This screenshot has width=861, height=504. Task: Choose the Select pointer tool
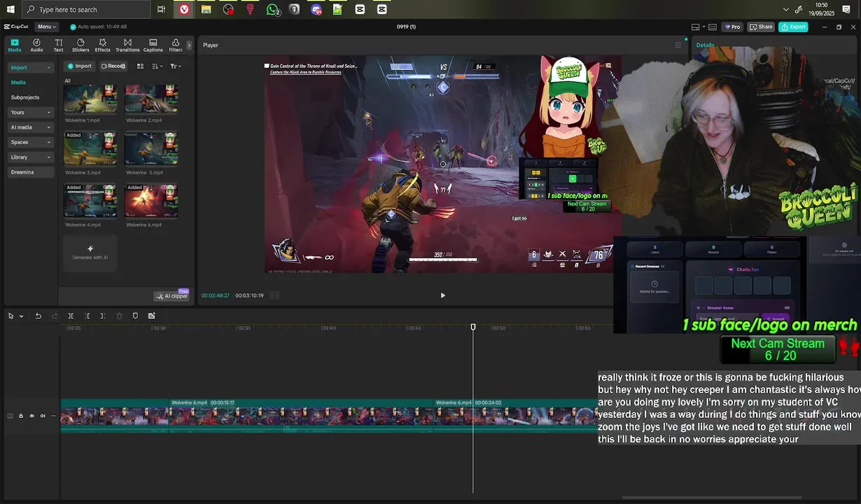[10, 316]
